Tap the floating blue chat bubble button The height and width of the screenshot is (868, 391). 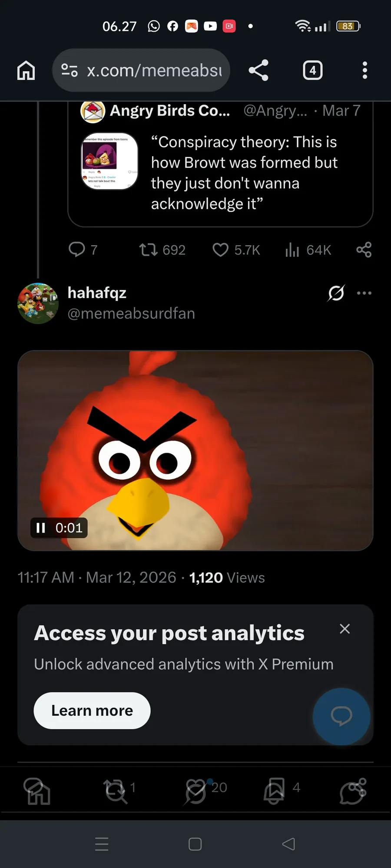point(341,716)
